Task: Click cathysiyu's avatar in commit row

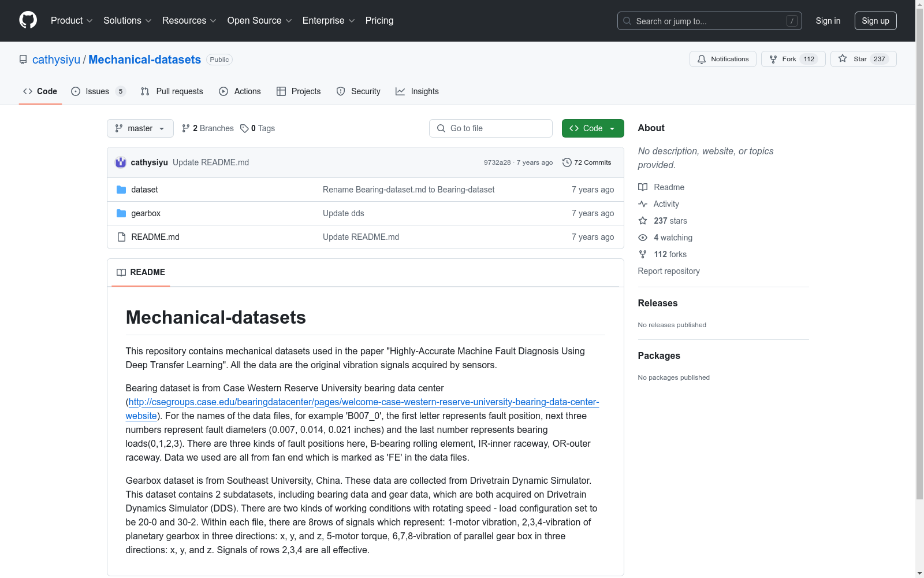Action: click(121, 162)
